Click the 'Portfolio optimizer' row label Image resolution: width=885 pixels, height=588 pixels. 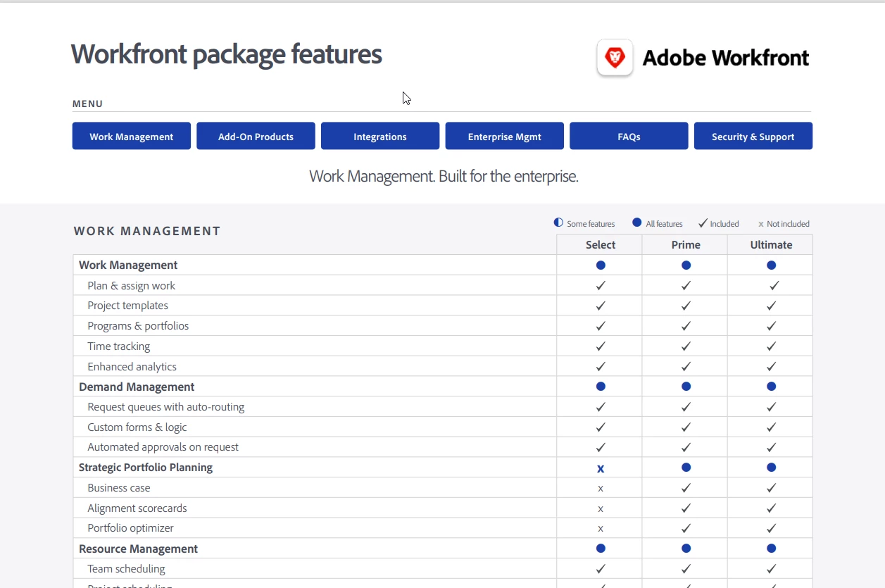pos(131,528)
